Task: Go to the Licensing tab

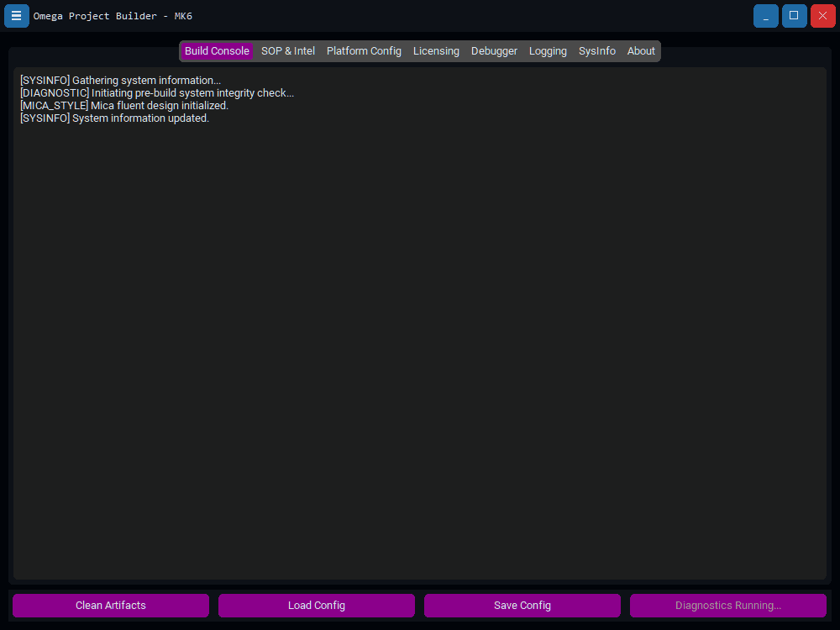Action: point(436,51)
